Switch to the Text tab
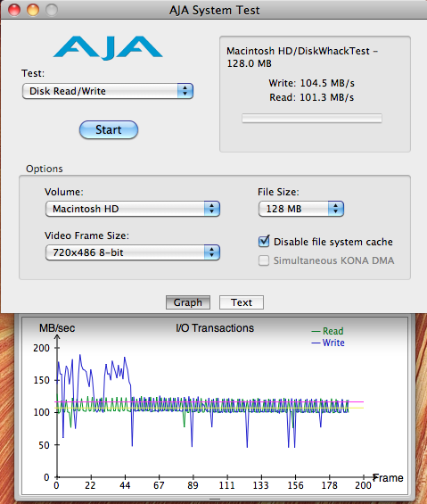This screenshot has height=504, width=427. click(x=242, y=302)
